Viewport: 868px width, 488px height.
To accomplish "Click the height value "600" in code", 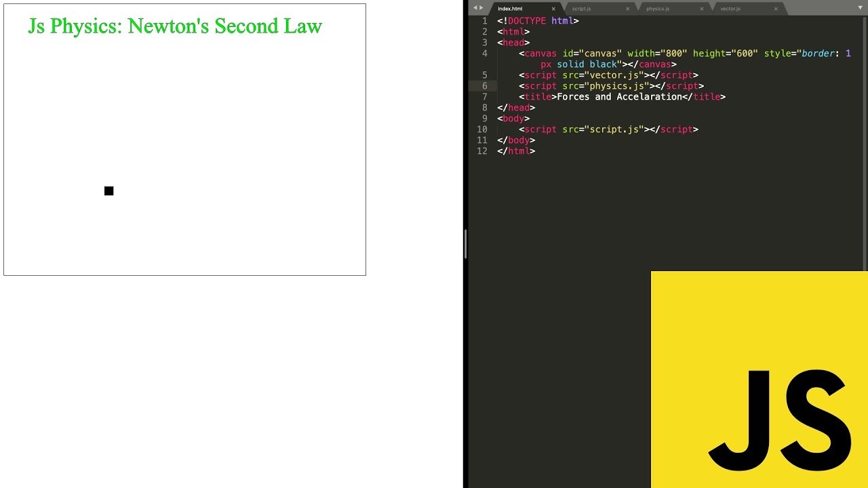I will (745, 54).
